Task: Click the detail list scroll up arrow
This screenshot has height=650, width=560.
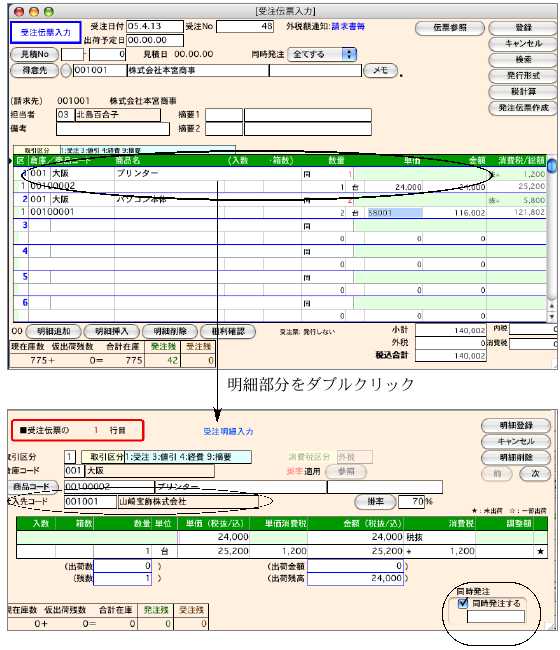Action: click(x=551, y=306)
